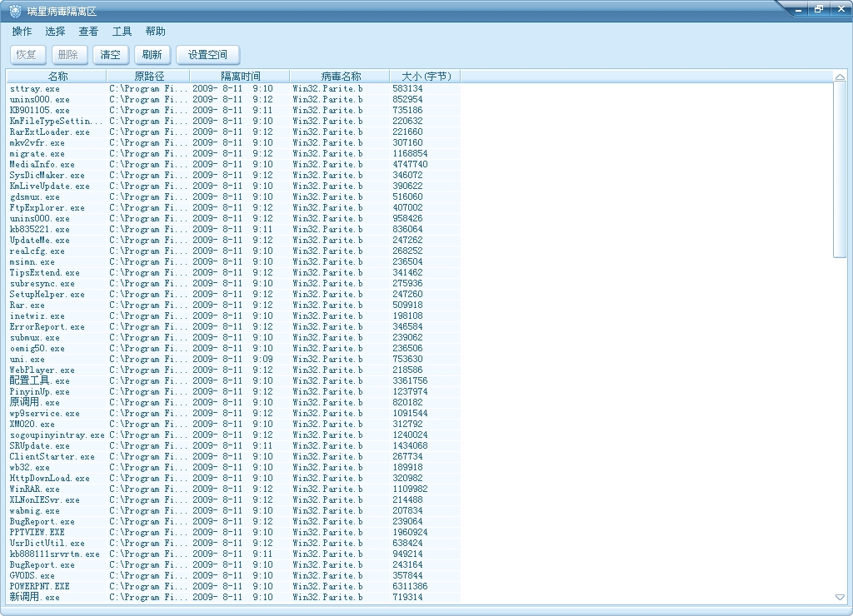Select the ClientStarter.exe row

(x=234, y=457)
